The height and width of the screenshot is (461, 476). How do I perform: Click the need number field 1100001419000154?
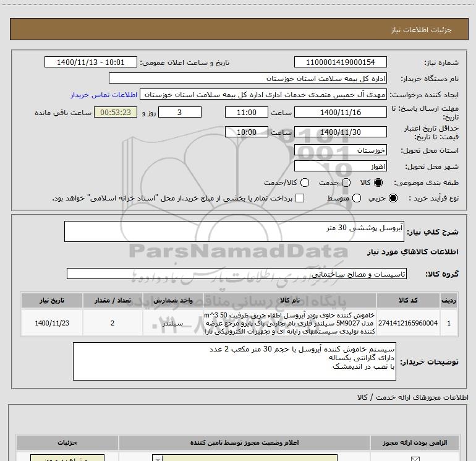coord(340,62)
